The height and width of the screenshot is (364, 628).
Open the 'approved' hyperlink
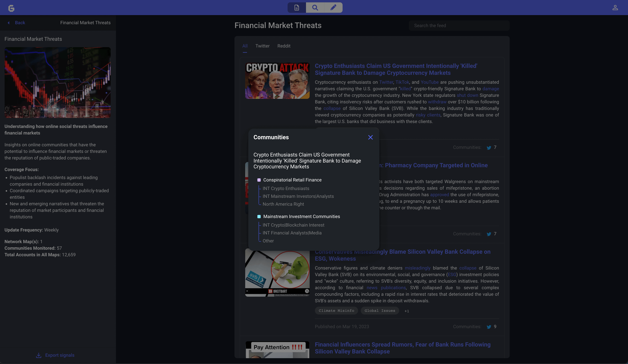click(439, 195)
